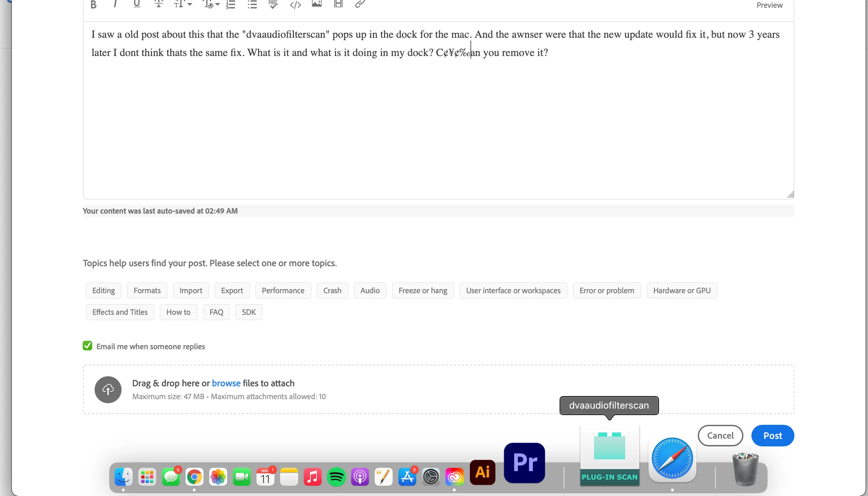This screenshot has width=868, height=496.
Task: Open the font size dropdown
Action: pos(183,4)
